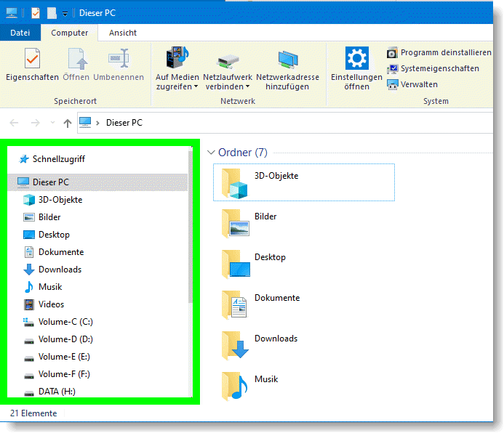Select Schnellzugriff in navigation pane

(x=58, y=159)
